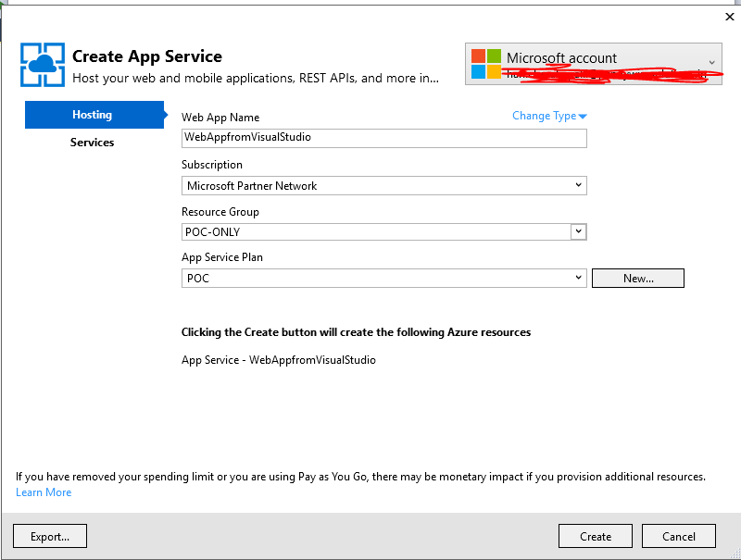Click the Resource Group text box
The height and width of the screenshot is (560, 741).
(376, 231)
